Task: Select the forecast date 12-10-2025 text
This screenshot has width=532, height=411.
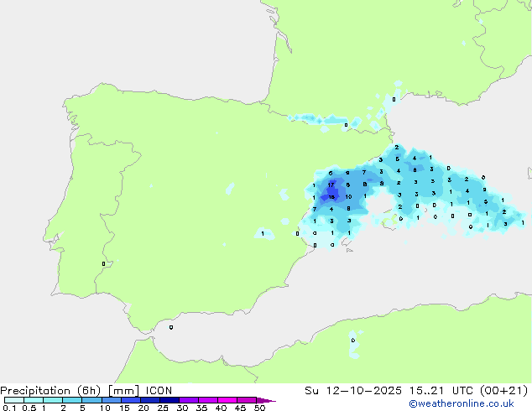Action: [x=364, y=391]
